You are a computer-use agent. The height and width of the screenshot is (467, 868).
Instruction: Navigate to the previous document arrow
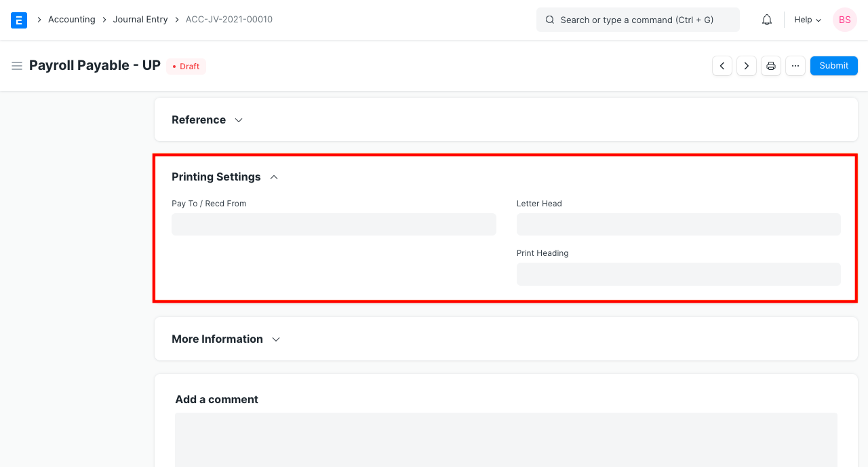point(722,65)
